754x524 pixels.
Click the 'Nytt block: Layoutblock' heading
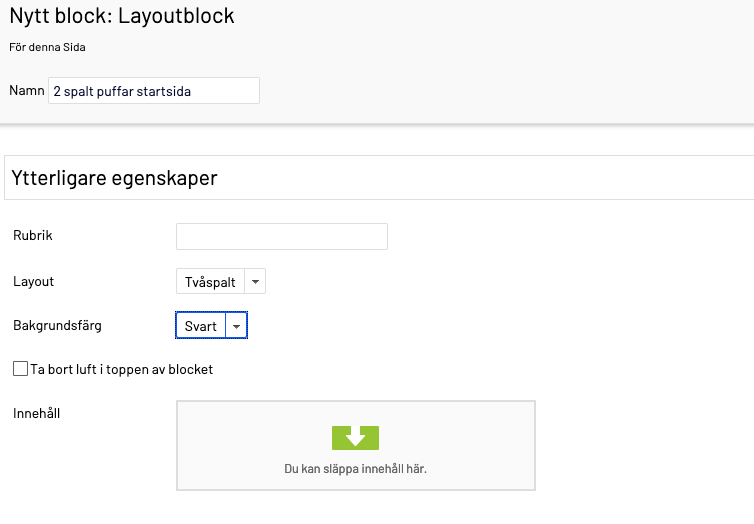(122, 15)
